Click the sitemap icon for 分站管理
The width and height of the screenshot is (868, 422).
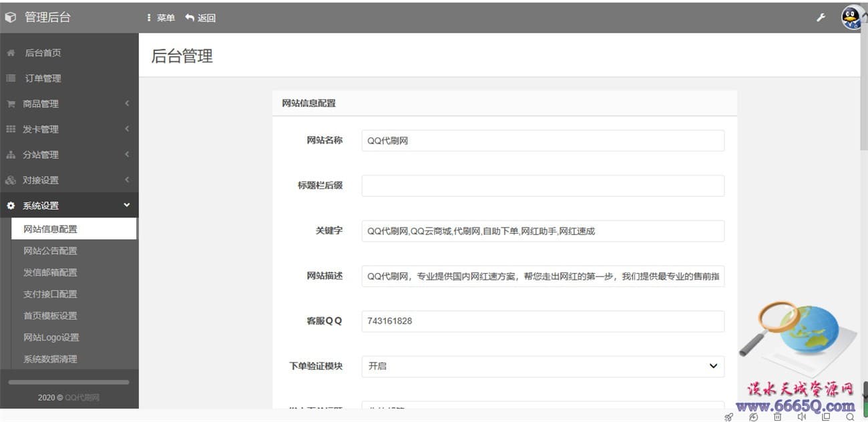pos(11,155)
